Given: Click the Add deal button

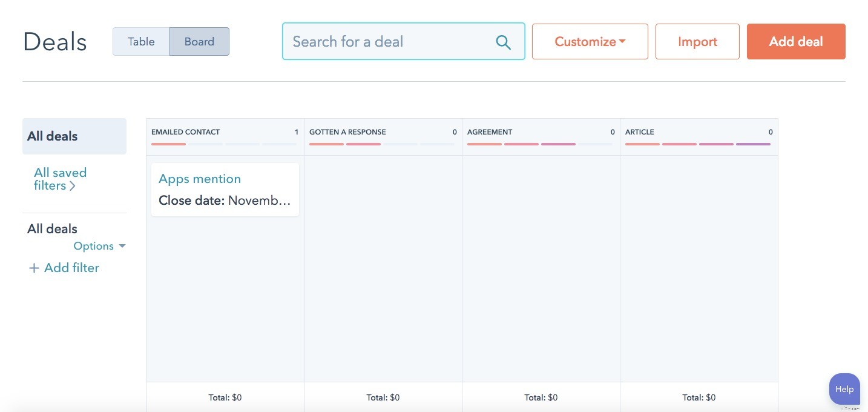Looking at the screenshot, I should coord(796,41).
